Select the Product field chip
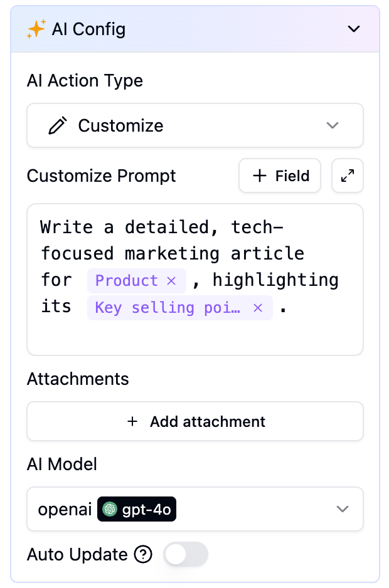 127,280
